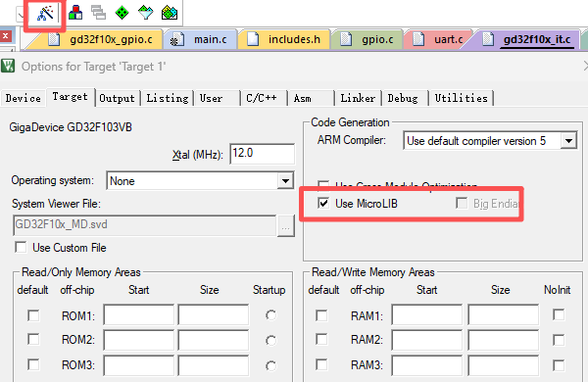588x382 pixels.
Task: Click the ROM3 Size field
Action: pos(213,365)
